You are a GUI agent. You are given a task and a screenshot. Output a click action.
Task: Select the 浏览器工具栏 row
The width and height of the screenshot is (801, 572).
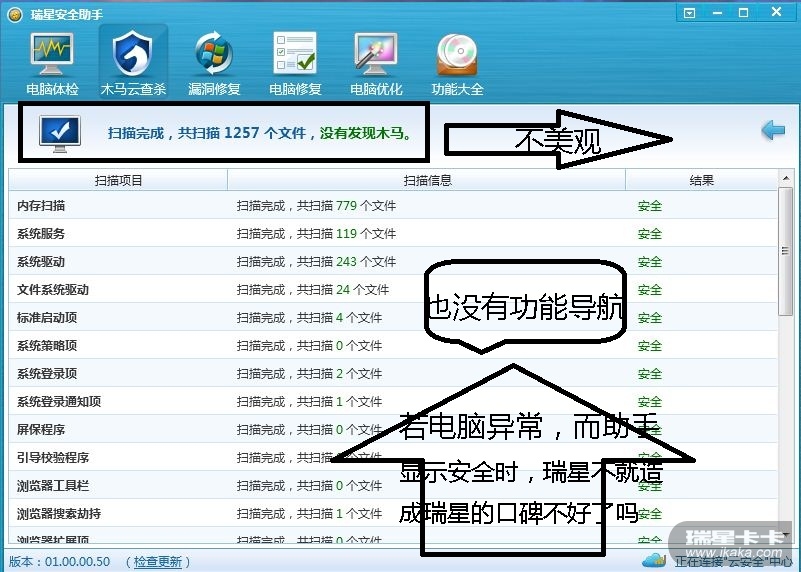tap(392, 486)
